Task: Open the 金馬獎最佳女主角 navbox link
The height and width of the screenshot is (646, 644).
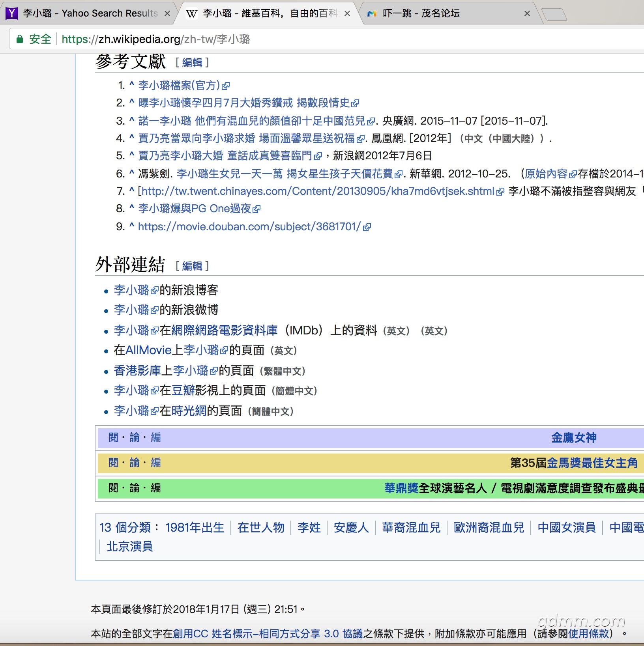Action: (x=592, y=463)
